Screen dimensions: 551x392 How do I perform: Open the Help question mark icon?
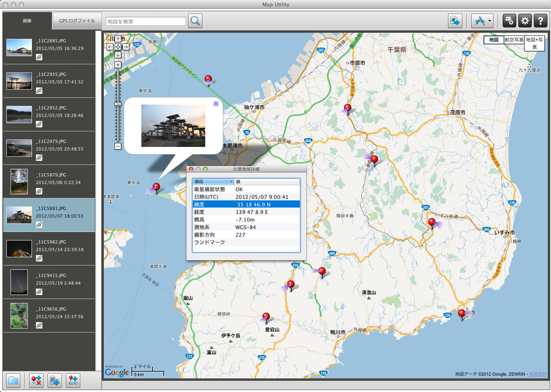point(540,20)
